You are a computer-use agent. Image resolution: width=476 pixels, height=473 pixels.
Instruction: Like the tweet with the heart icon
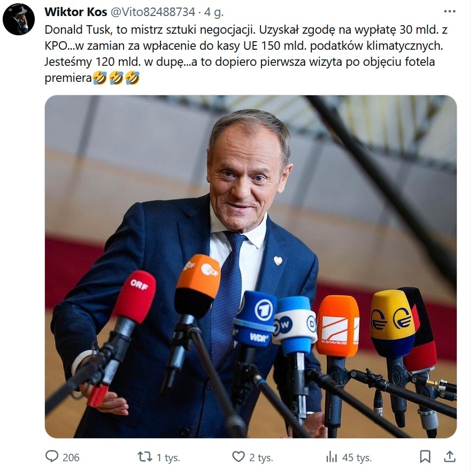coord(239,457)
